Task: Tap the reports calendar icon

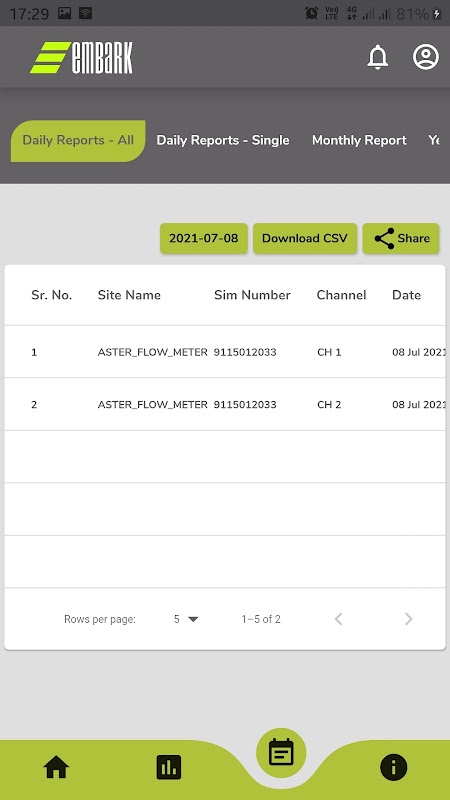Action: click(x=281, y=753)
